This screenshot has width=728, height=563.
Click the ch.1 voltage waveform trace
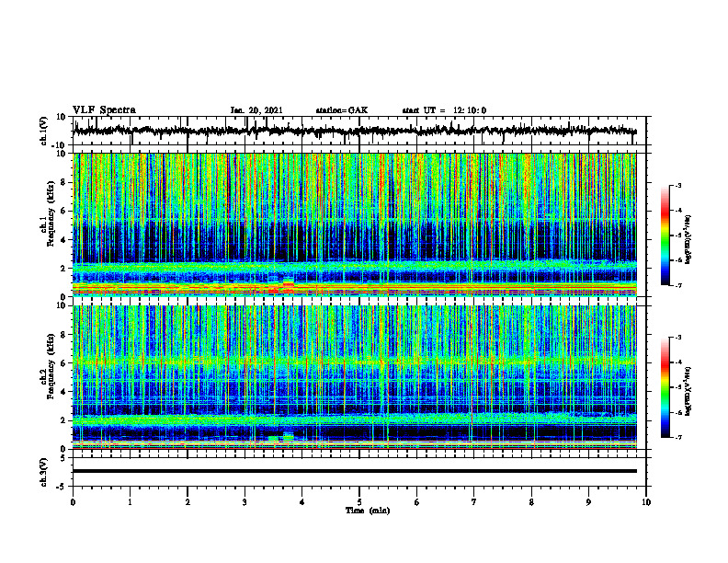(354, 131)
